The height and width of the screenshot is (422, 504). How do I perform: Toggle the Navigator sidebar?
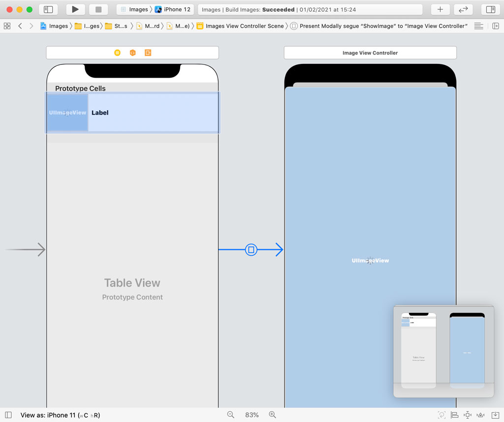[x=48, y=9]
